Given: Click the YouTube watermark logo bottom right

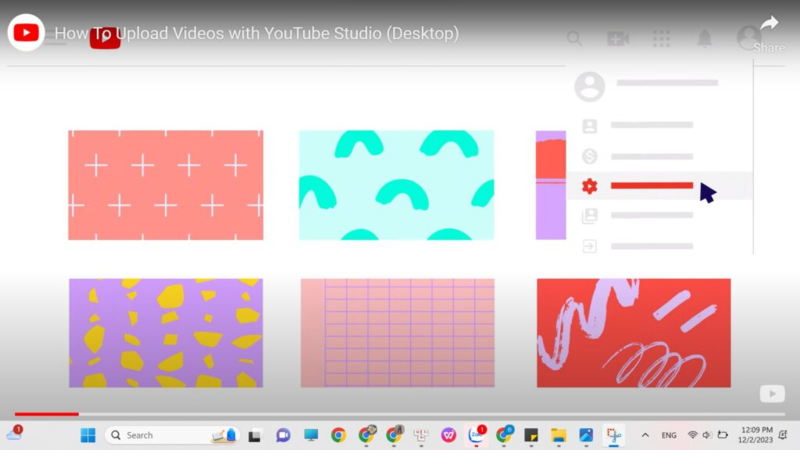Looking at the screenshot, I should (x=771, y=393).
